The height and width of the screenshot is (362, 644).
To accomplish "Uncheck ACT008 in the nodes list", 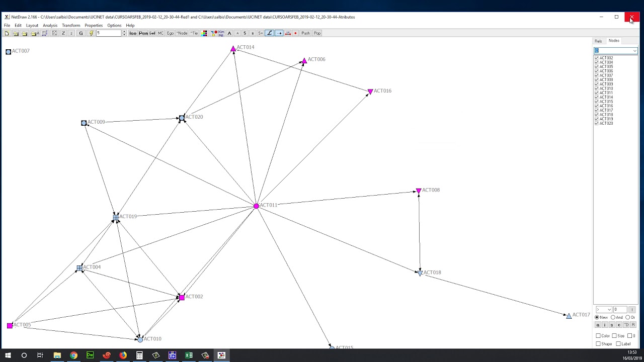I will [x=597, y=79].
